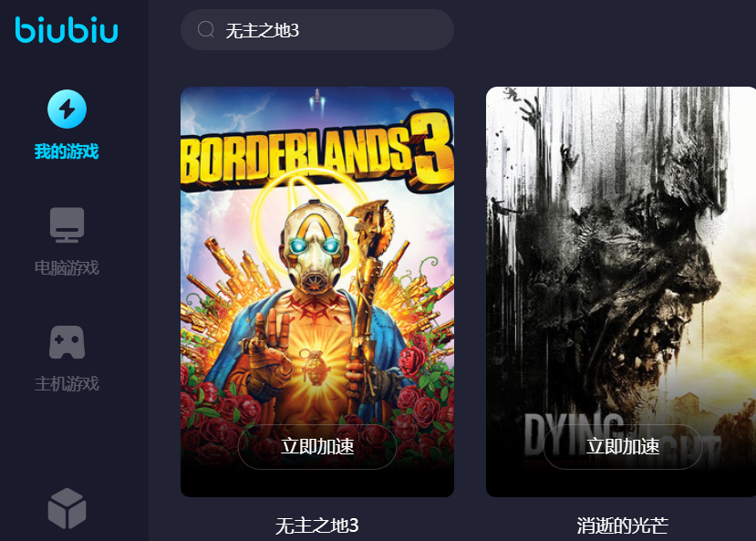Click the 无主之地3 game title
Screen dimensions: 756x541
[317, 525]
